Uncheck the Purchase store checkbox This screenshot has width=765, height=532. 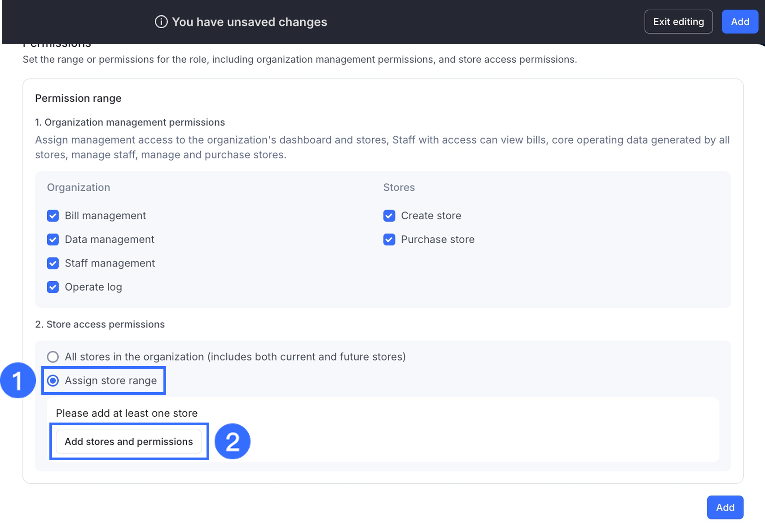(x=389, y=240)
